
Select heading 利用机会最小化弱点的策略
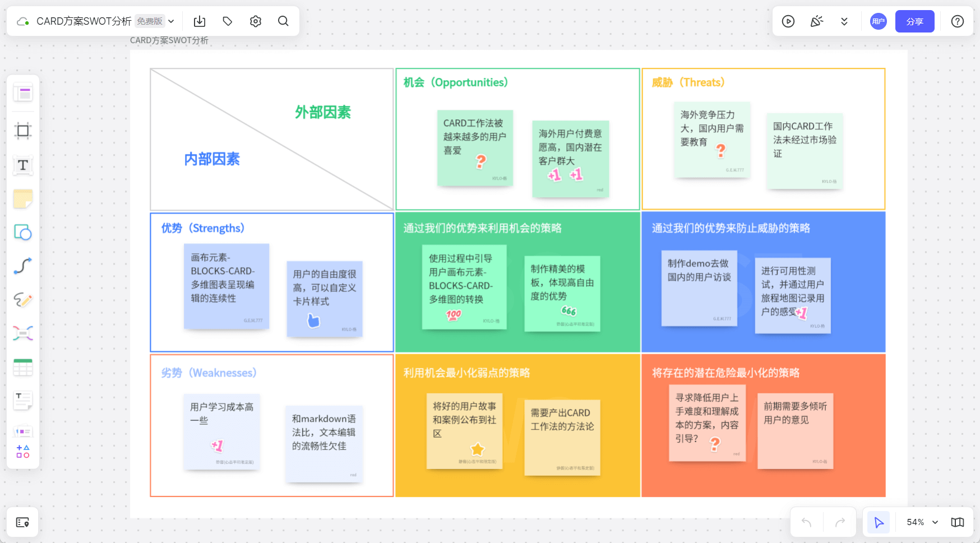point(466,373)
